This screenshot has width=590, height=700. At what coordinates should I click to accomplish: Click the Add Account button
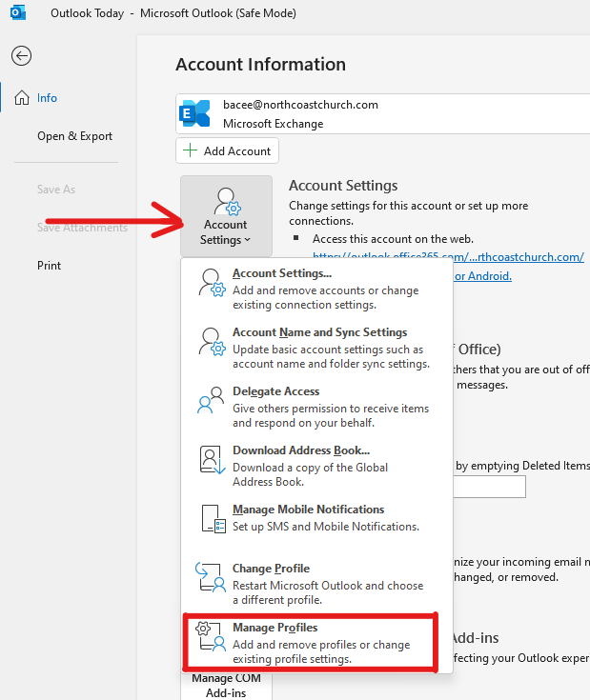click(227, 150)
